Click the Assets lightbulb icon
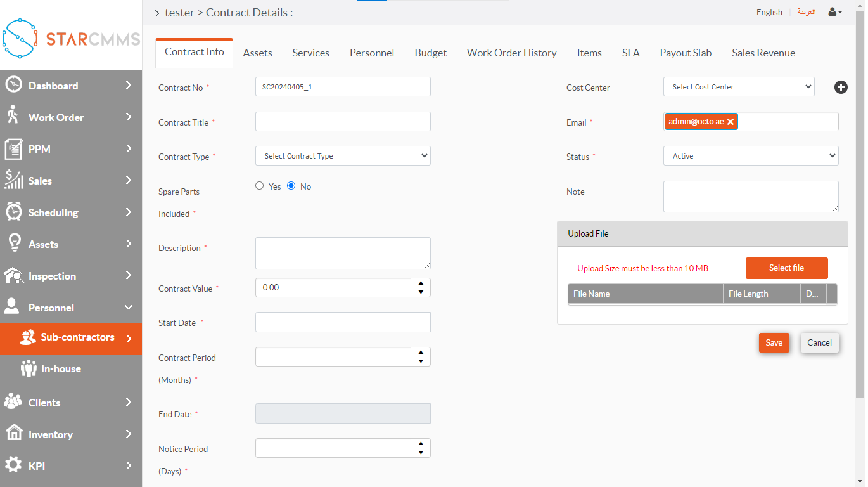The width and height of the screenshot is (868, 487). tap(14, 243)
